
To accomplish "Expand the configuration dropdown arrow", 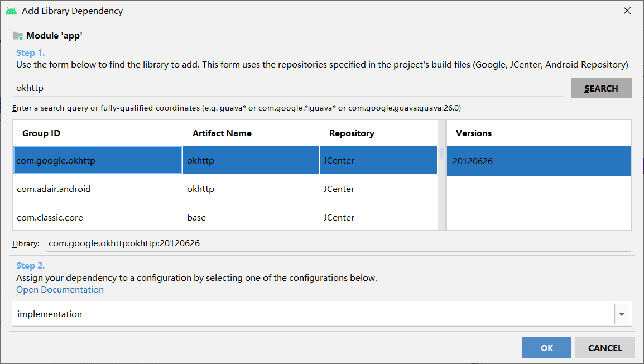I will click(622, 314).
